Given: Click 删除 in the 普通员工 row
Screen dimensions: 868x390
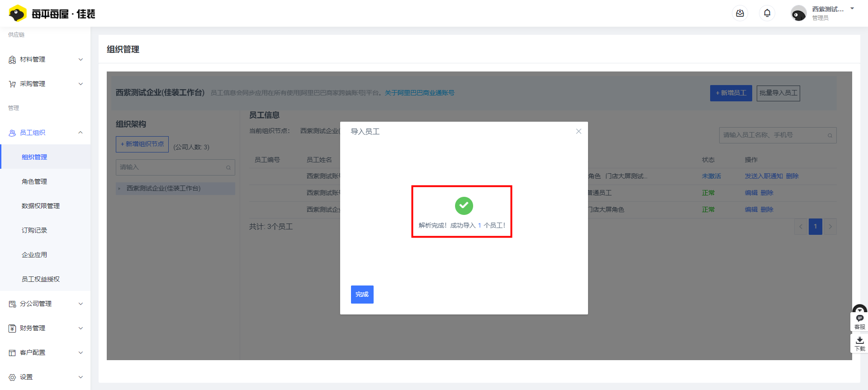Looking at the screenshot, I should pyautogui.click(x=767, y=193).
